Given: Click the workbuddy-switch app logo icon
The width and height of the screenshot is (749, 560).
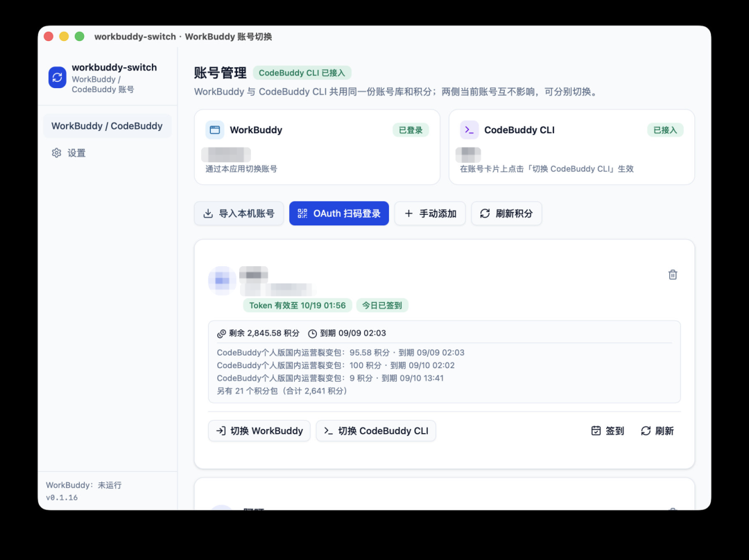Looking at the screenshot, I should [x=58, y=78].
